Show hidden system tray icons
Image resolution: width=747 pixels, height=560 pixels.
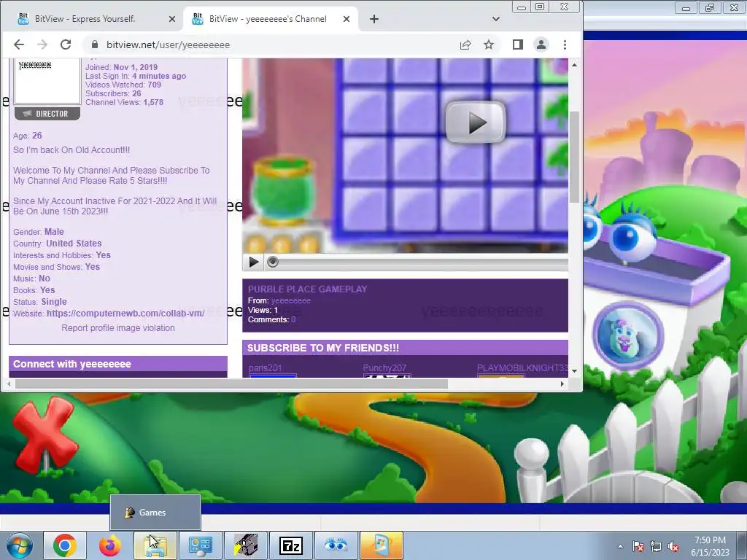[x=620, y=546]
